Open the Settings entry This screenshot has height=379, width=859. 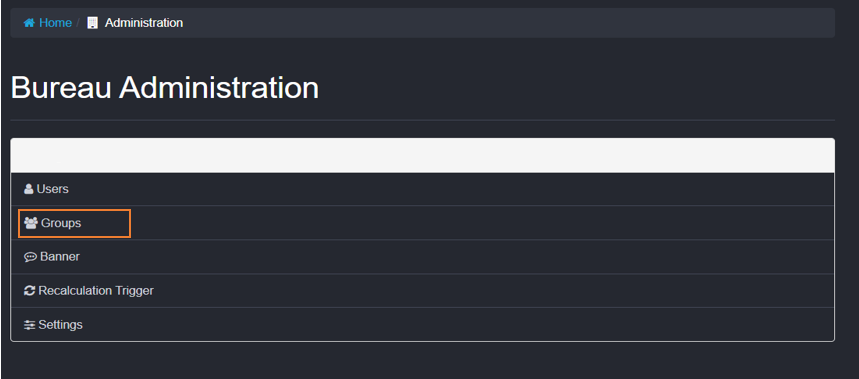pos(60,325)
